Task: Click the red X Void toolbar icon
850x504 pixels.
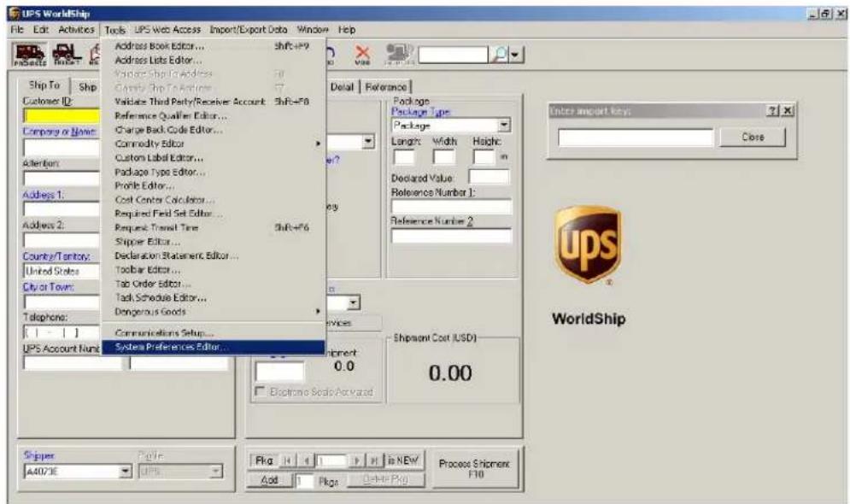Action: coord(362,54)
